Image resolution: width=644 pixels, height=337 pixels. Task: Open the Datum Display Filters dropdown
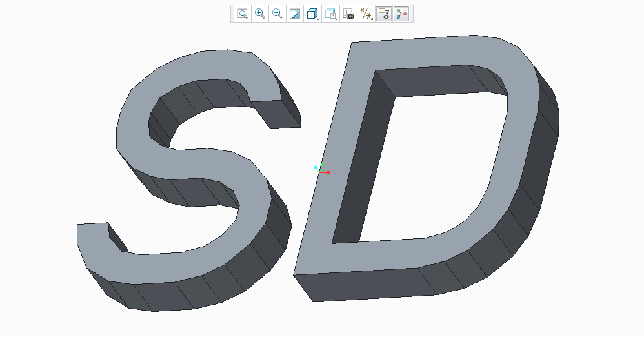tap(366, 14)
